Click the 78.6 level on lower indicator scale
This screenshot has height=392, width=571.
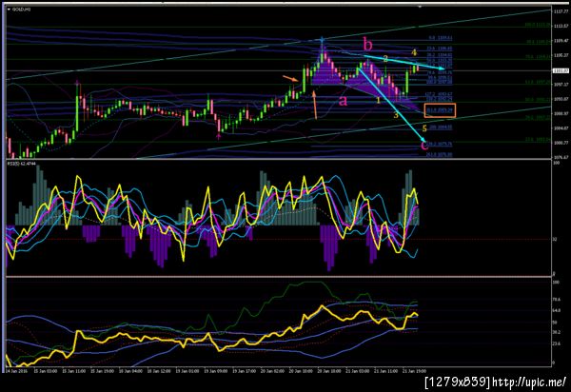pyautogui.click(x=557, y=300)
